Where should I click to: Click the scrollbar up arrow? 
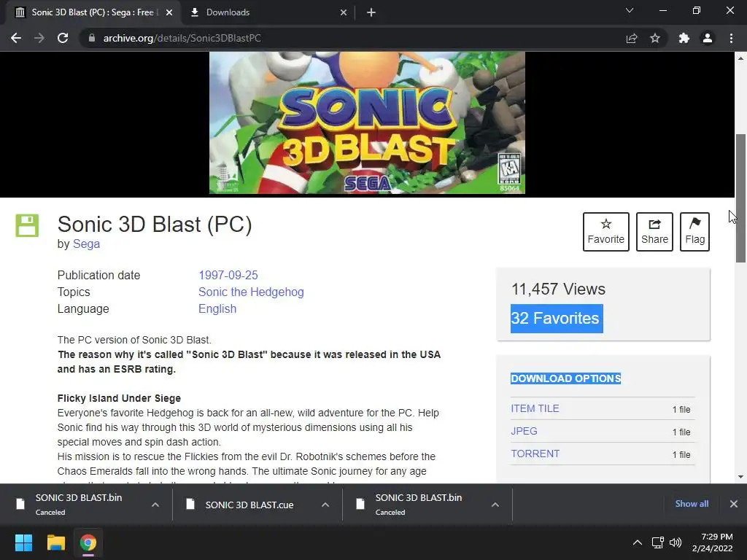pyautogui.click(x=740, y=58)
